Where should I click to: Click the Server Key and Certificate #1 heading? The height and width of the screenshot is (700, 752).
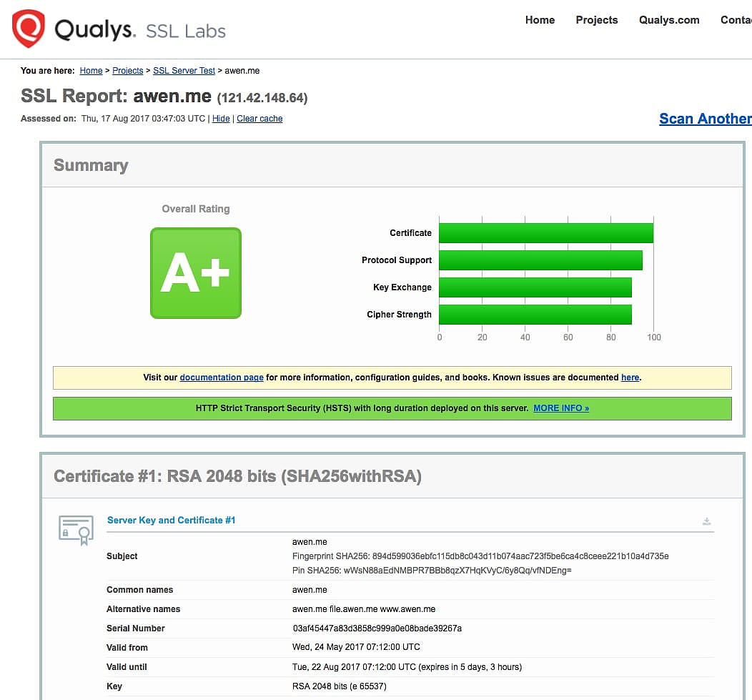click(171, 520)
